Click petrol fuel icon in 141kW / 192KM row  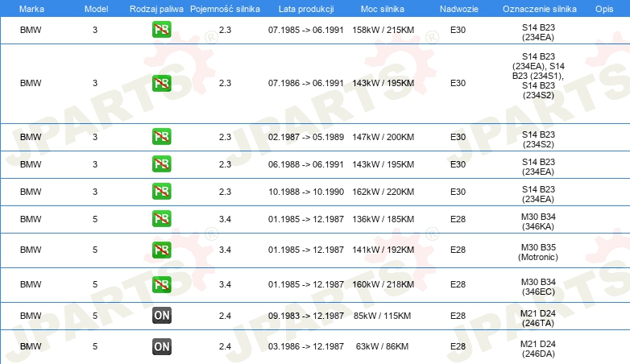pyautogui.click(x=161, y=250)
